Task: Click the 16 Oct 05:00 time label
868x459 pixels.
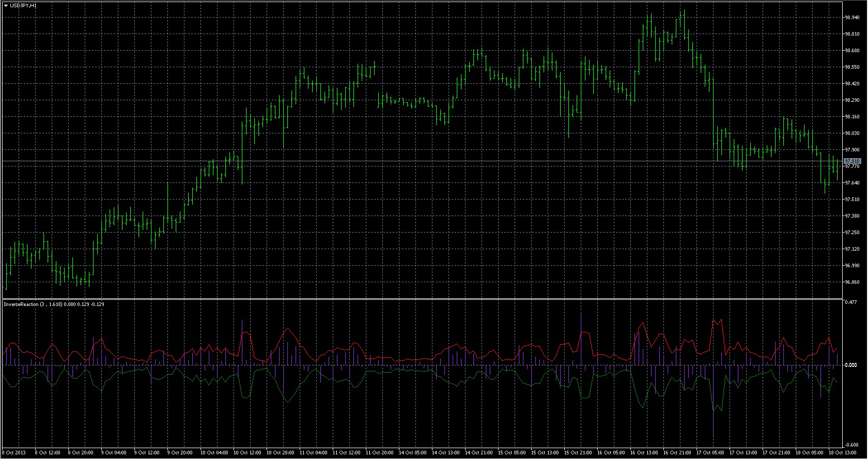Action: [x=611, y=453]
